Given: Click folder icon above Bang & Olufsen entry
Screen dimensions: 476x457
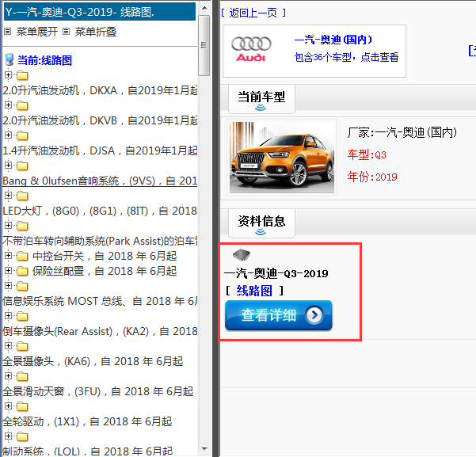Looking at the screenshot, I should 22,166.
